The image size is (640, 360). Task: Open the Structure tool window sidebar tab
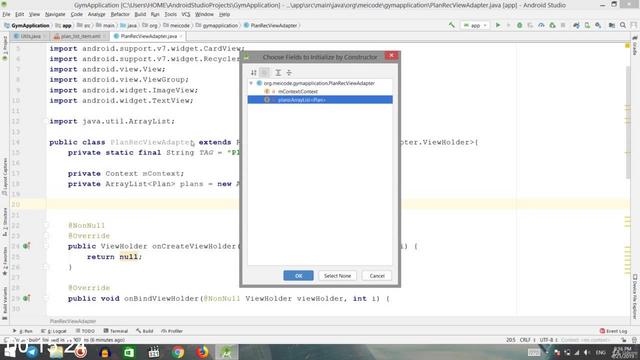(x=5, y=222)
